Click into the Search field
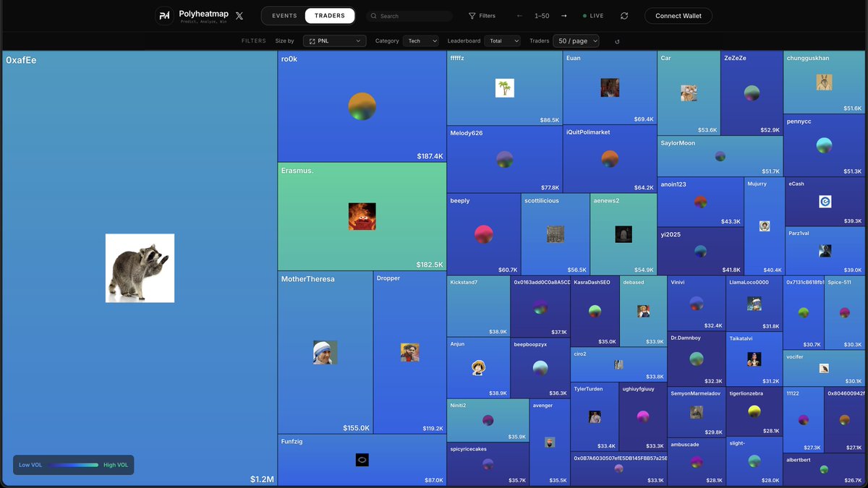Viewport: 868px width, 488px height. click(409, 16)
